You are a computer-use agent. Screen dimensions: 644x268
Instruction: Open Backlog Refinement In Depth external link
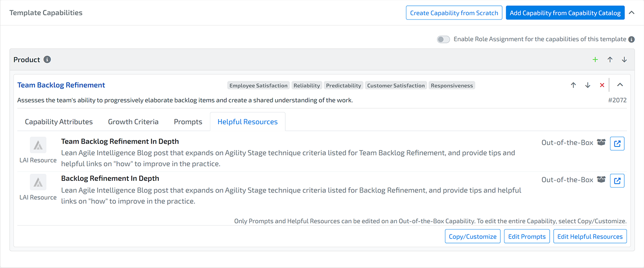[617, 180]
